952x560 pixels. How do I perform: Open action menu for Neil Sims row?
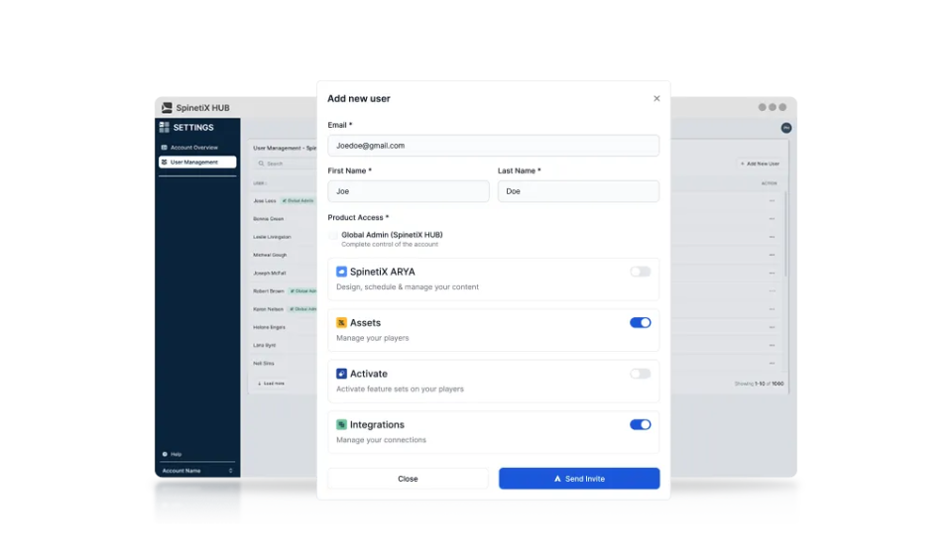(x=772, y=363)
